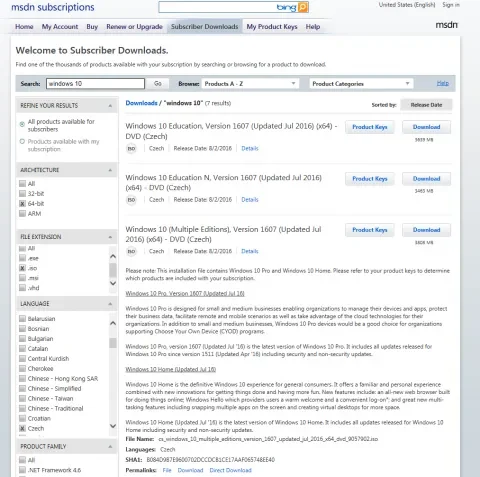Open the My Account tab

[x=60, y=27]
